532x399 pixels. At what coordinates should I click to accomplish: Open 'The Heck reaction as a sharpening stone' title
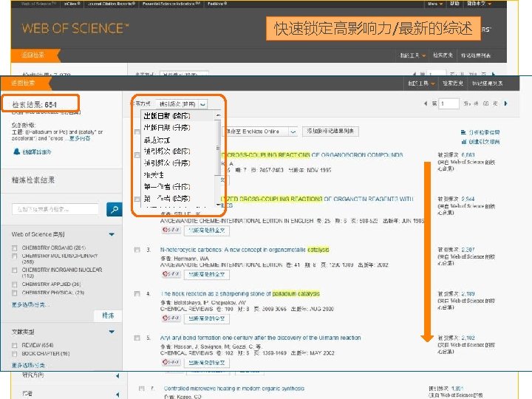[240, 294]
